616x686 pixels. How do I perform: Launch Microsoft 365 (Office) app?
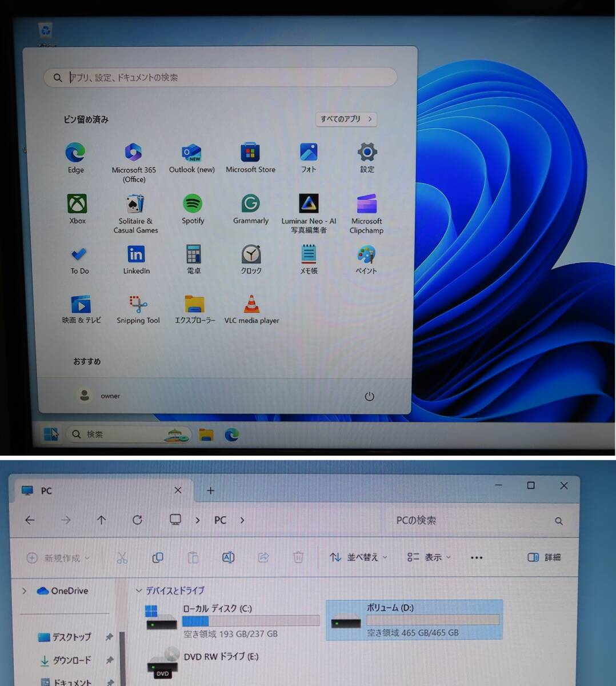[134, 162]
